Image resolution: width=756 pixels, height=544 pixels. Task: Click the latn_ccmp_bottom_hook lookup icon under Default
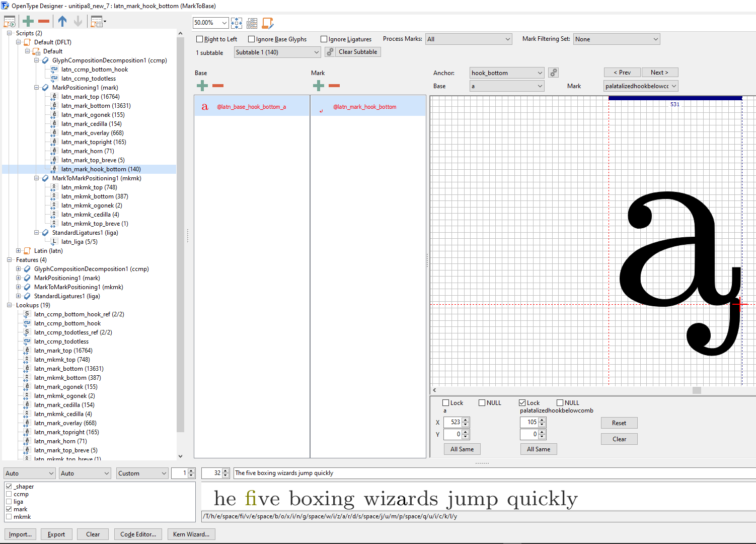54,70
